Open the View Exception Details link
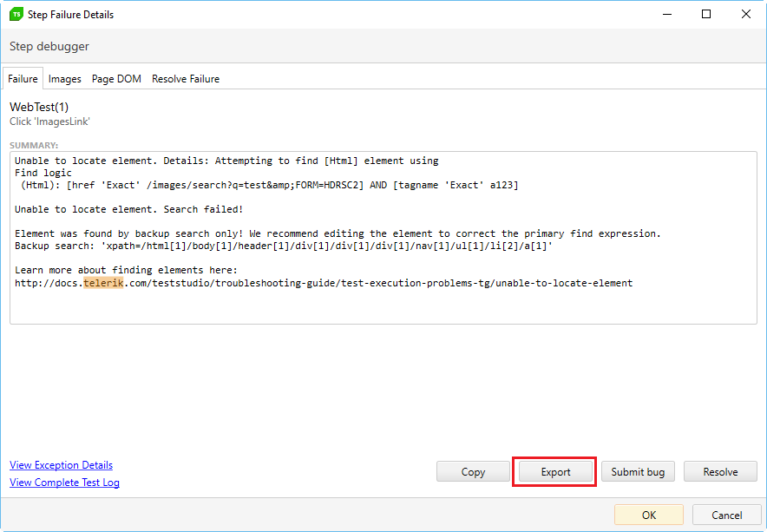767x532 pixels. [x=61, y=465]
